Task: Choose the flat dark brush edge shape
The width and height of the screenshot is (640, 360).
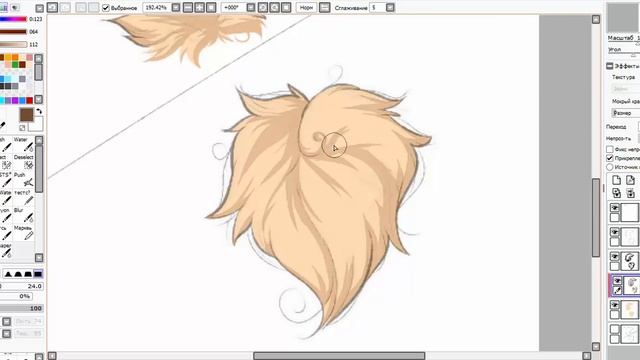Action: [38, 274]
